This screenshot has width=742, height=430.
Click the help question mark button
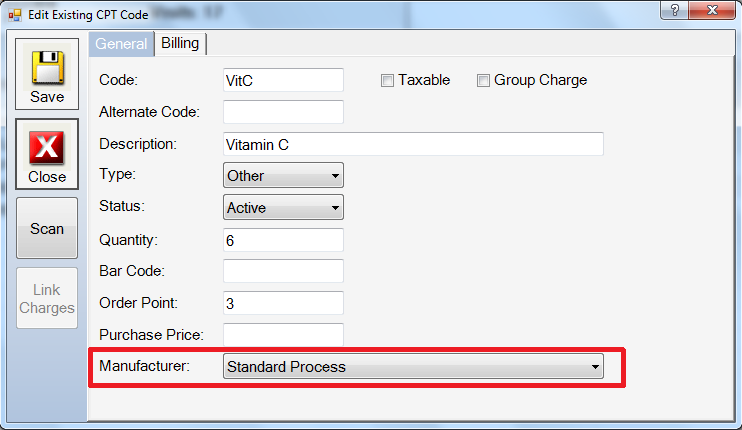click(x=677, y=9)
